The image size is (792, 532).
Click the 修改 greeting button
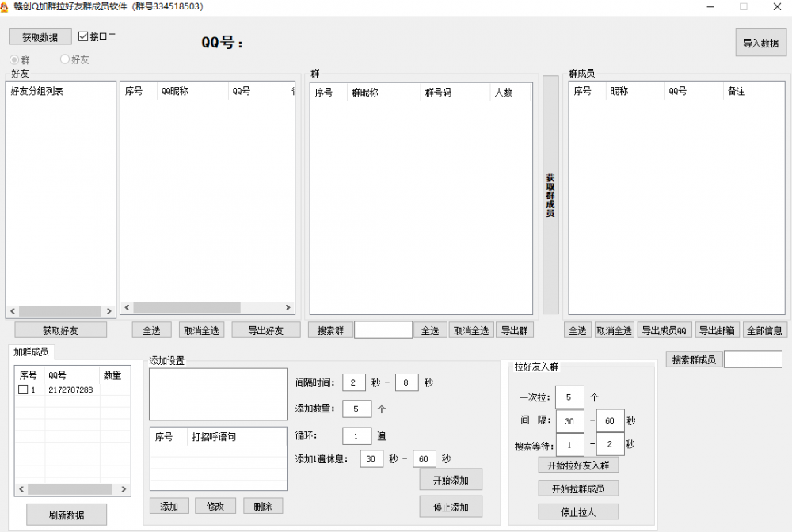coord(215,506)
